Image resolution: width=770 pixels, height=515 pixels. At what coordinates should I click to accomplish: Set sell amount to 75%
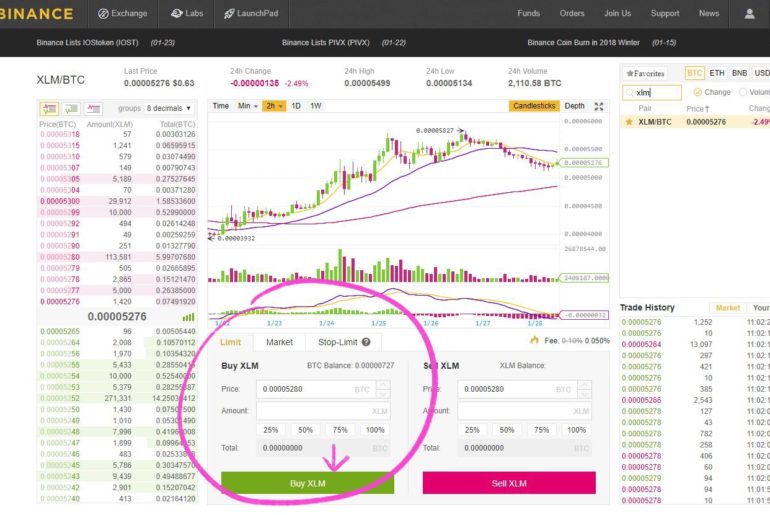click(x=542, y=430)
